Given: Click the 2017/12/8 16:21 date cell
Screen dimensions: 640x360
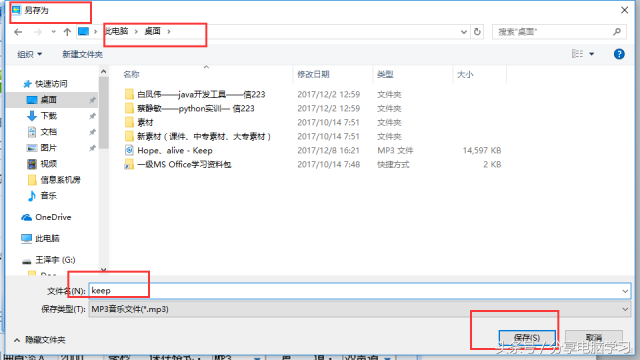Looking at the screenshot, I should coord(328,151).
